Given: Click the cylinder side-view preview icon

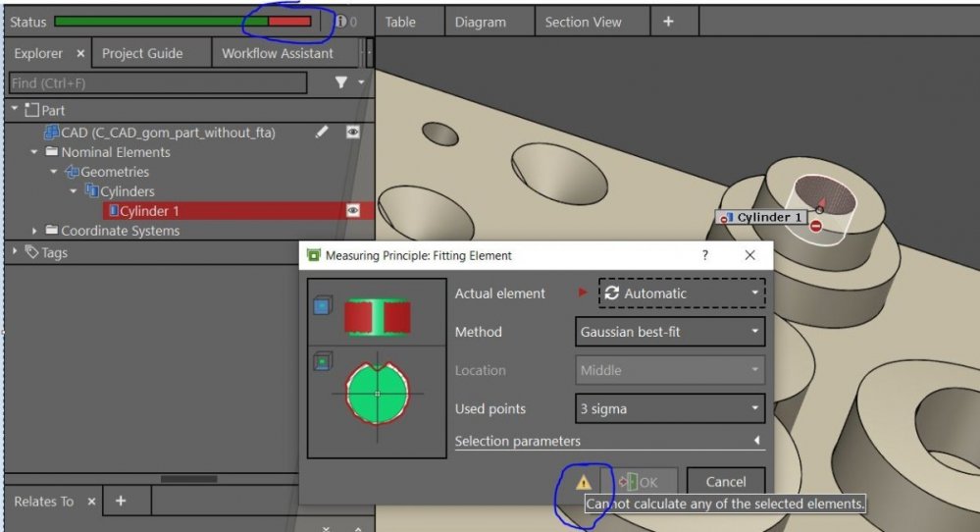Looking at the screenshot, I should (x=377, y=317).
